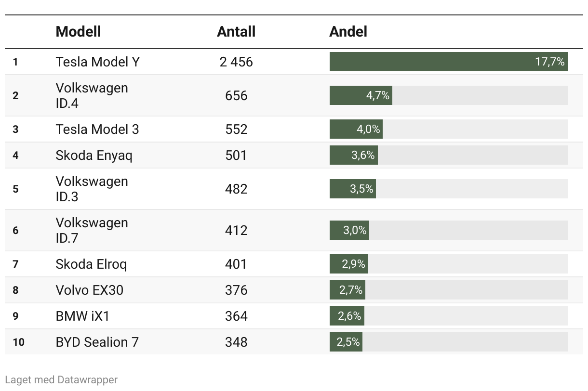The height and width of the screenshot is (391, 588).
Task: Click the Antall column header
Action: 236,32
